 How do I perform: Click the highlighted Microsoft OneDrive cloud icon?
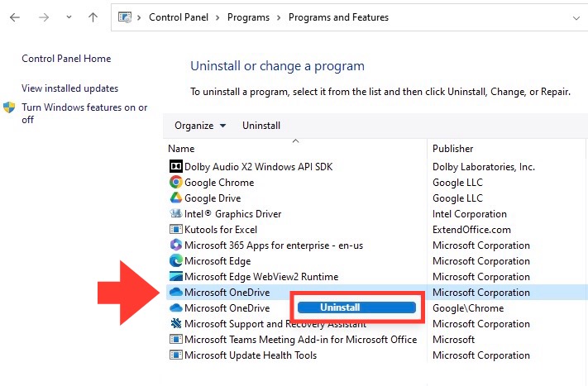[176, 292]
